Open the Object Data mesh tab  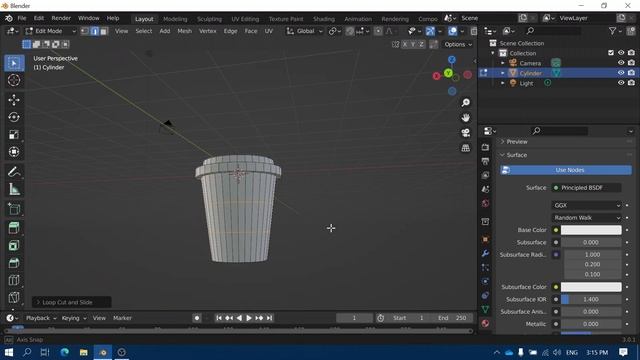[x=485, y=309]
